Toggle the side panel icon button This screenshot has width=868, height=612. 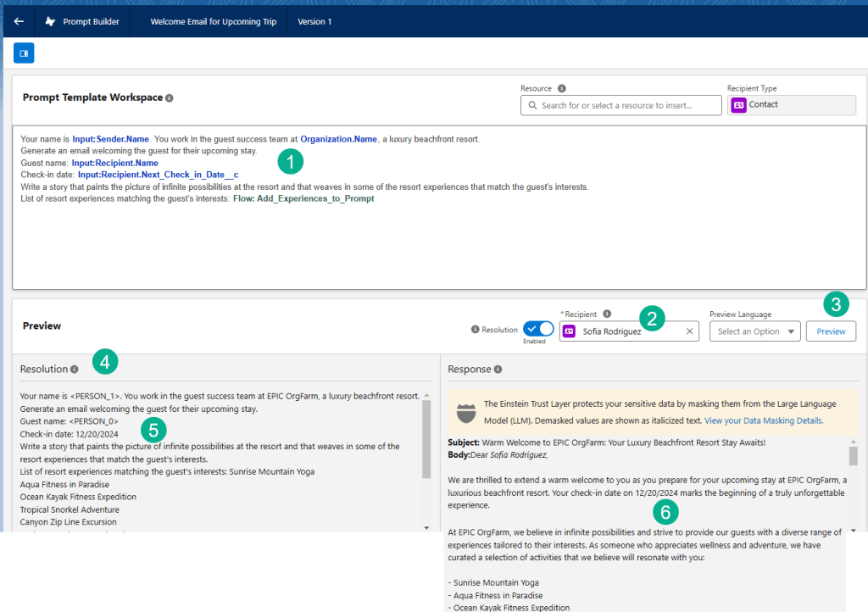pos(24,53)
